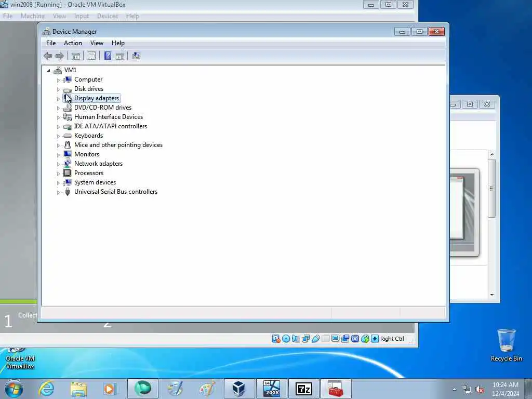Click the mouse integration indicator in VirtualBox status bar
Screen dimensions: 532x399
click(x=365, y=339)
